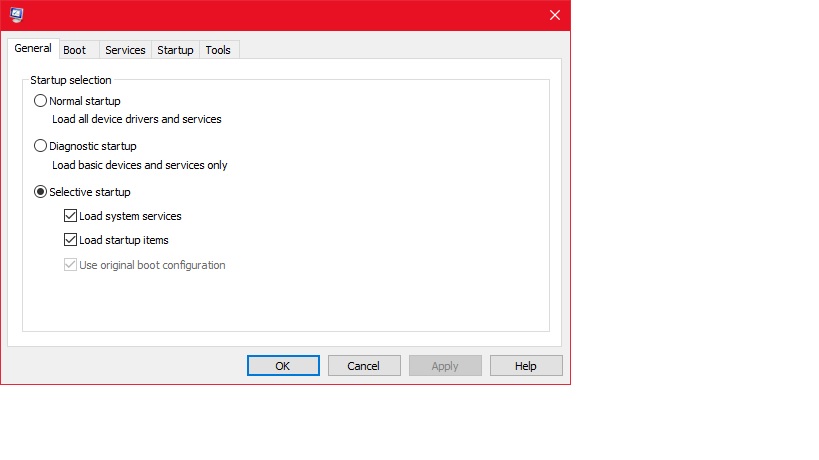The height and width of the screenshot is (460, 819).
Task: Toggle the Load startup items checkbox
Action: tap(70, 240)
